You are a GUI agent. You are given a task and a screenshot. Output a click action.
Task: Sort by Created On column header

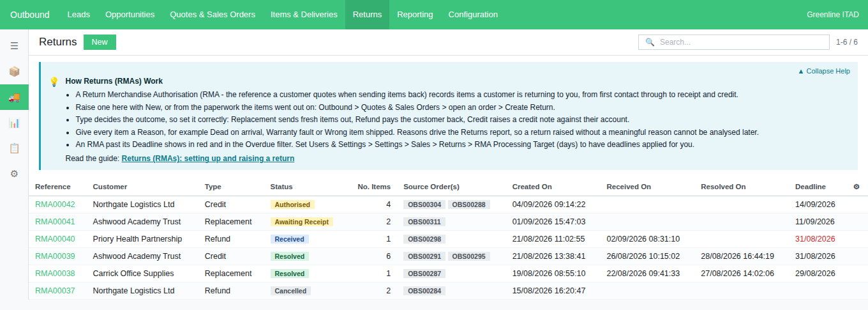click(532, 187)
